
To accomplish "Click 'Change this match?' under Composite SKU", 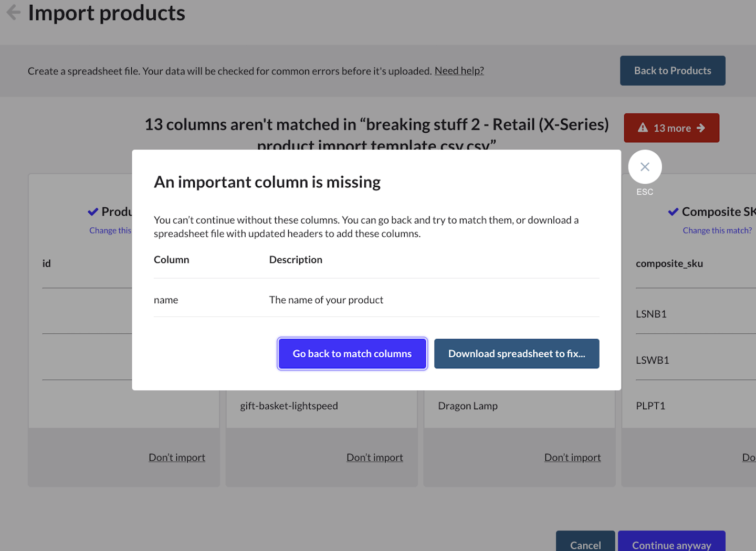I will pyautogui.click(x=717, y=230).
